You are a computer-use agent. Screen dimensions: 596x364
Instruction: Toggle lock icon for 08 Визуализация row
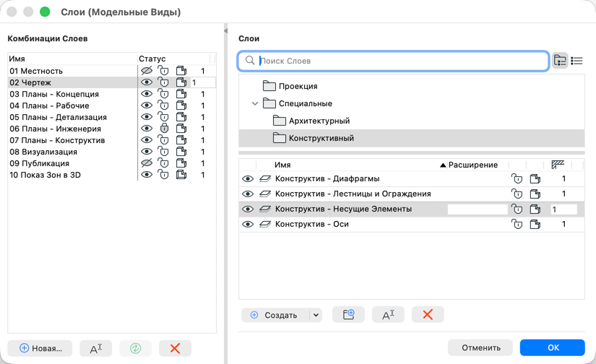point(163,152)
